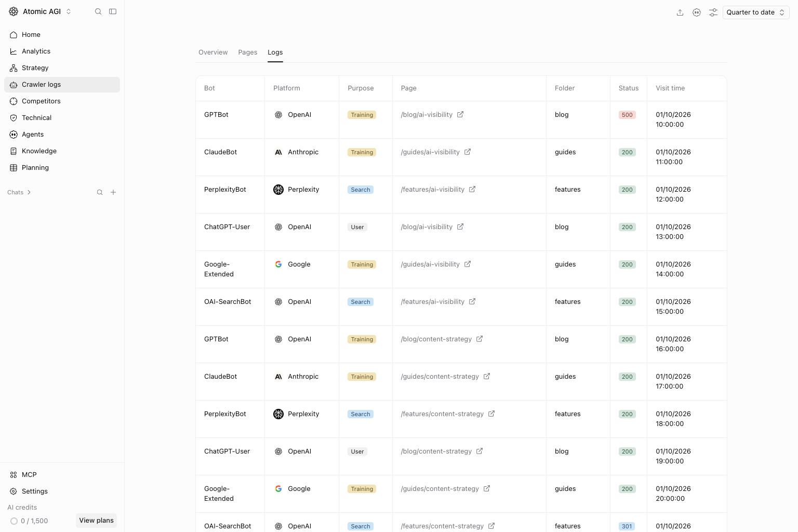The height and width of the screenshot is (532, 798).
Task: Click the 500 status badge
Action: (627, 115)
